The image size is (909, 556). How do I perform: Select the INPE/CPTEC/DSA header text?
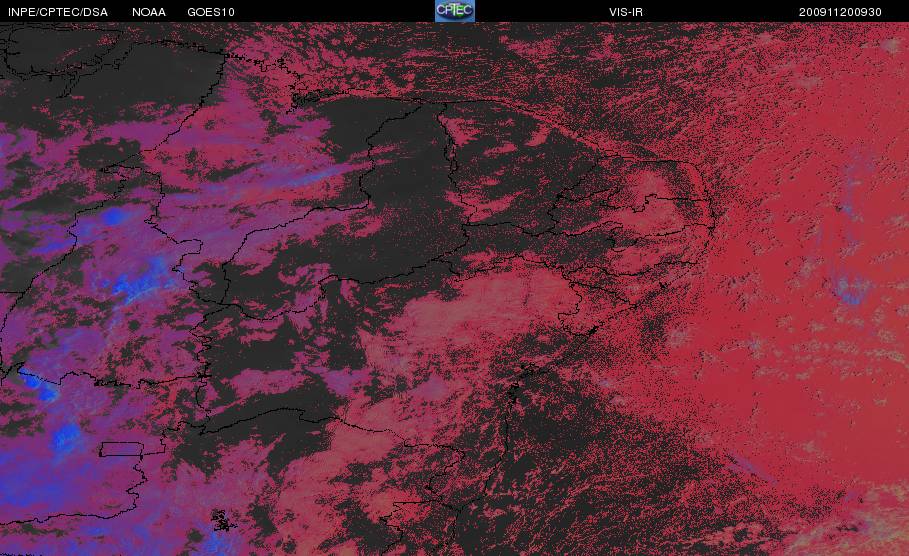pos(58,12)
